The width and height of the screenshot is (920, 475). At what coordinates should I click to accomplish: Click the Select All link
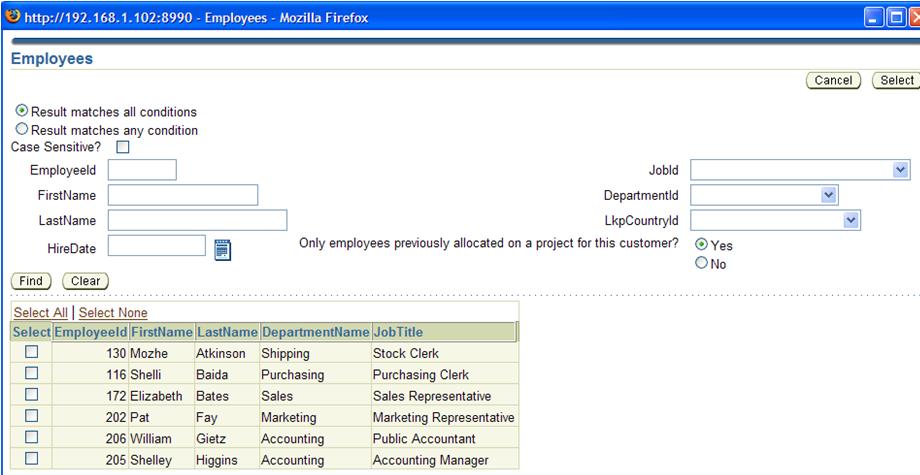(x=40, y=313)
